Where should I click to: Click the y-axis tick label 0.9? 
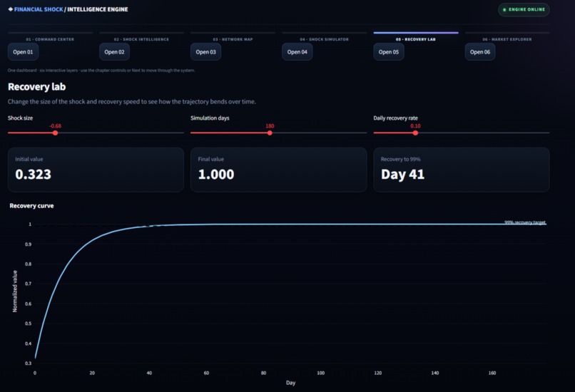[29, 244]
